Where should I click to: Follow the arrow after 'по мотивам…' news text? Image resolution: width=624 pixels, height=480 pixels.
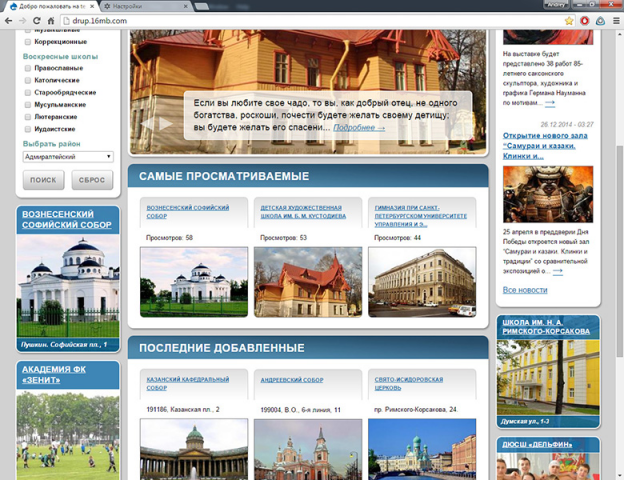tap(550, 103)
